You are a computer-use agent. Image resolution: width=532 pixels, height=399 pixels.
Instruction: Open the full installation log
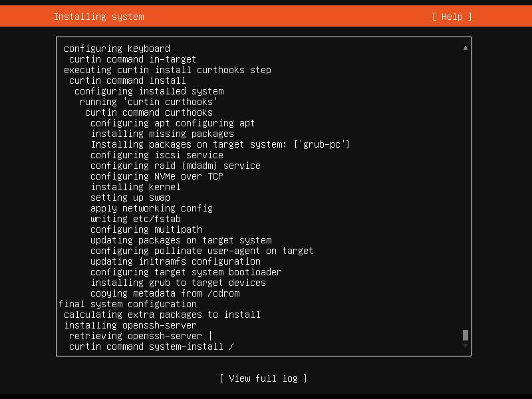coord(264,378)
